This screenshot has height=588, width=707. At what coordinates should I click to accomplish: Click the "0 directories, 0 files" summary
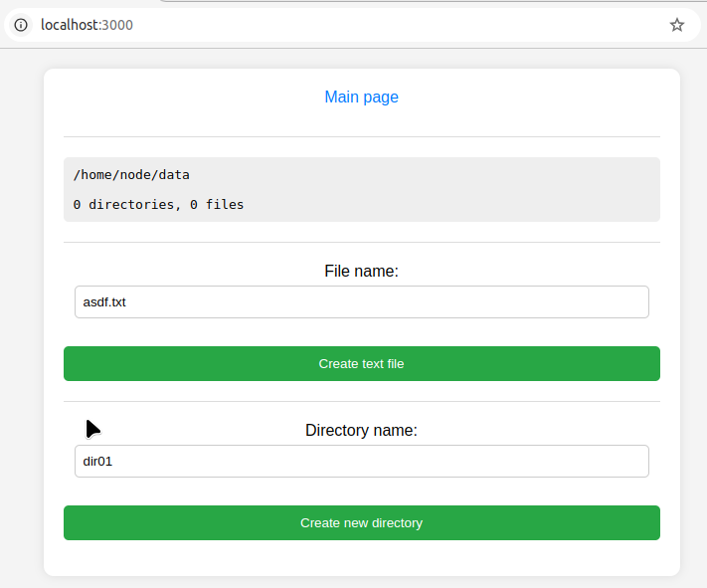point(158,205)
